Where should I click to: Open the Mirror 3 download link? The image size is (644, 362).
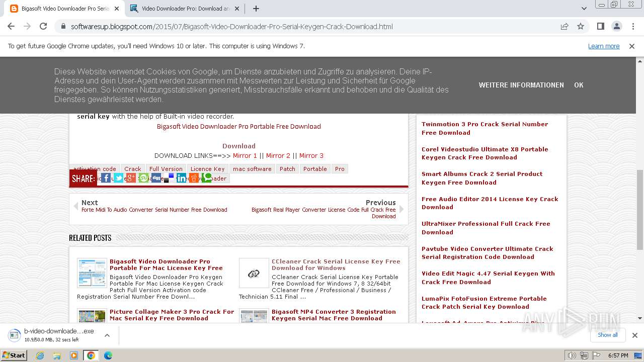coord(311,155)
